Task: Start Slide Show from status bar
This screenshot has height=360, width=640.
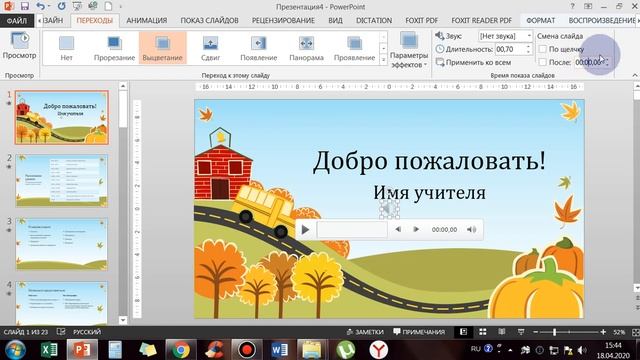Action: click(x=521, y=332)
